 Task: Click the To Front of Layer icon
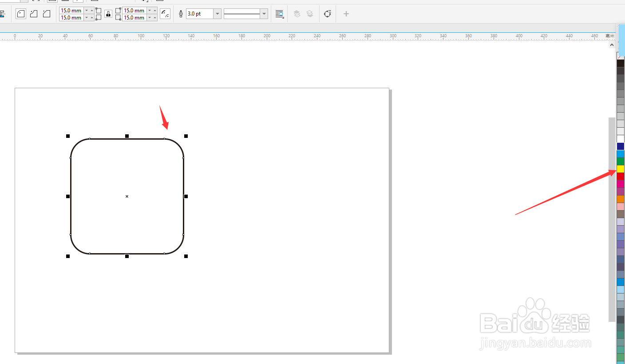297,14
